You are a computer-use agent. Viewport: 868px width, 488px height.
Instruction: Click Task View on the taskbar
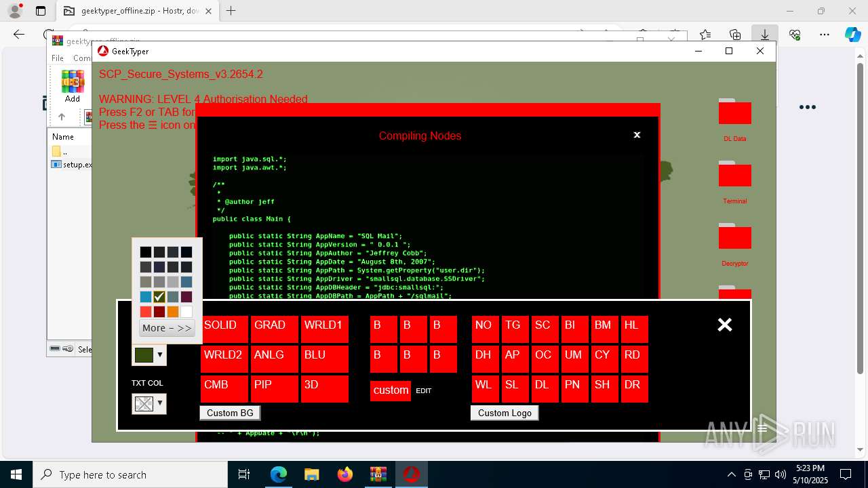coord(244,474)
